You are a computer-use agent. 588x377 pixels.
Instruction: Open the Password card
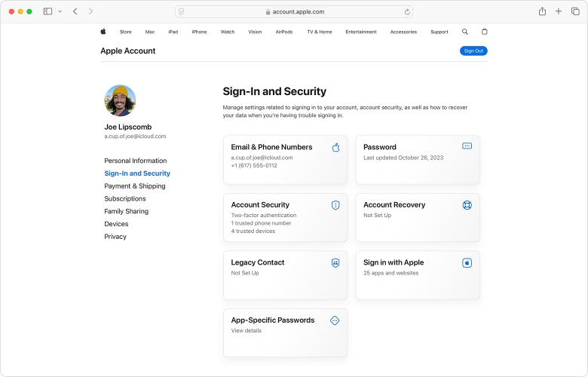[418, 160]
